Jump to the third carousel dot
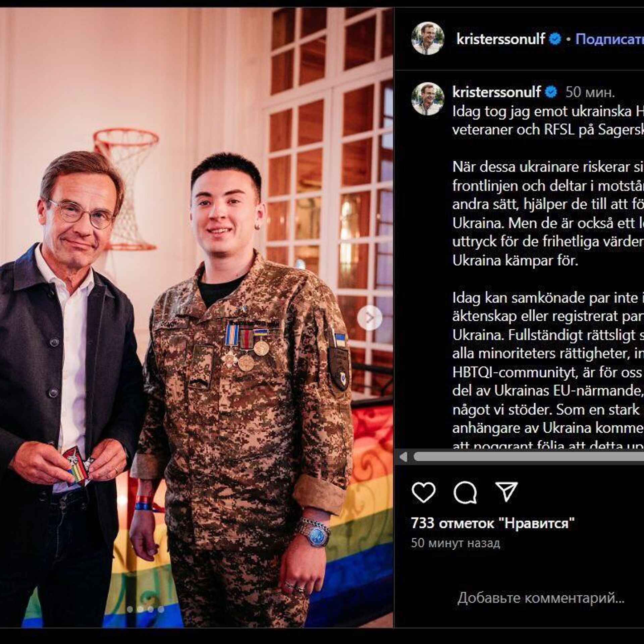The width and height of the screenshot is (644, 644). 151,609
